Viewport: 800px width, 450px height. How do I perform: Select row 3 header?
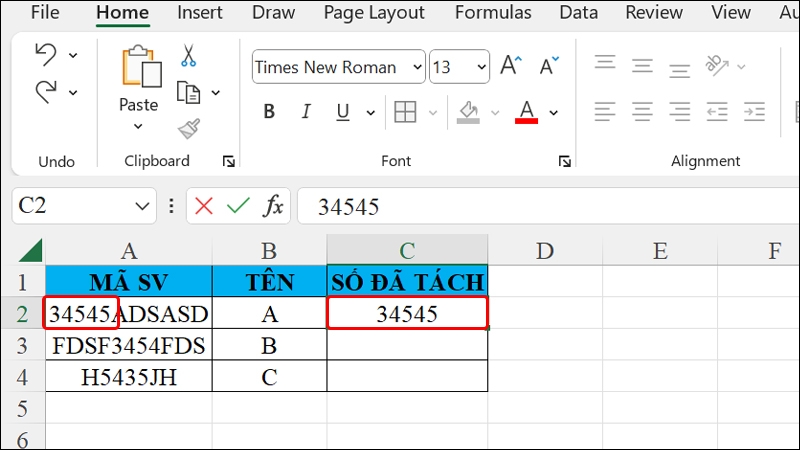coord(22,345)
